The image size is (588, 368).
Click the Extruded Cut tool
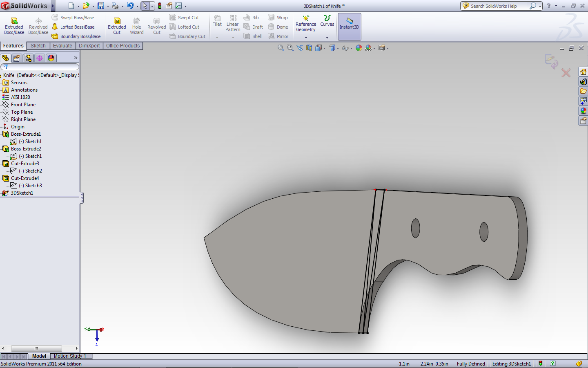click(x=117, y=26)
